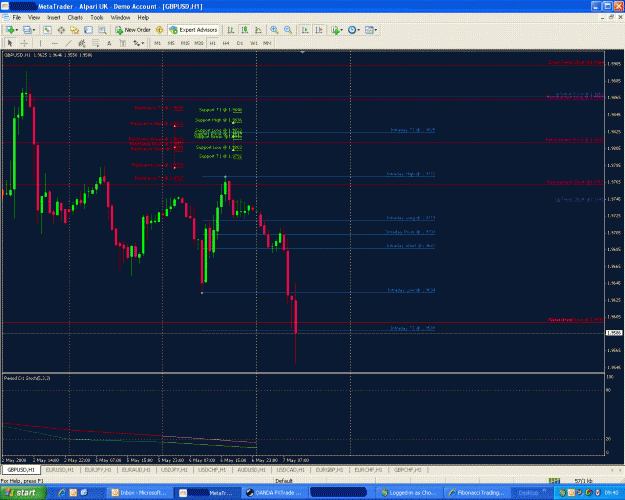Toggle the Navigator window icon
625x500 pixels.
(74, 30)
